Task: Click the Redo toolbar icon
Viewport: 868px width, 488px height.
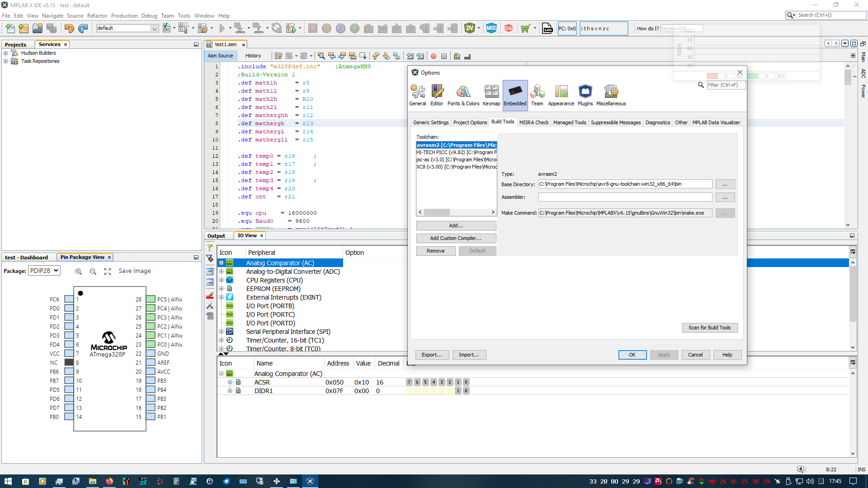Action: click(83, 28)
